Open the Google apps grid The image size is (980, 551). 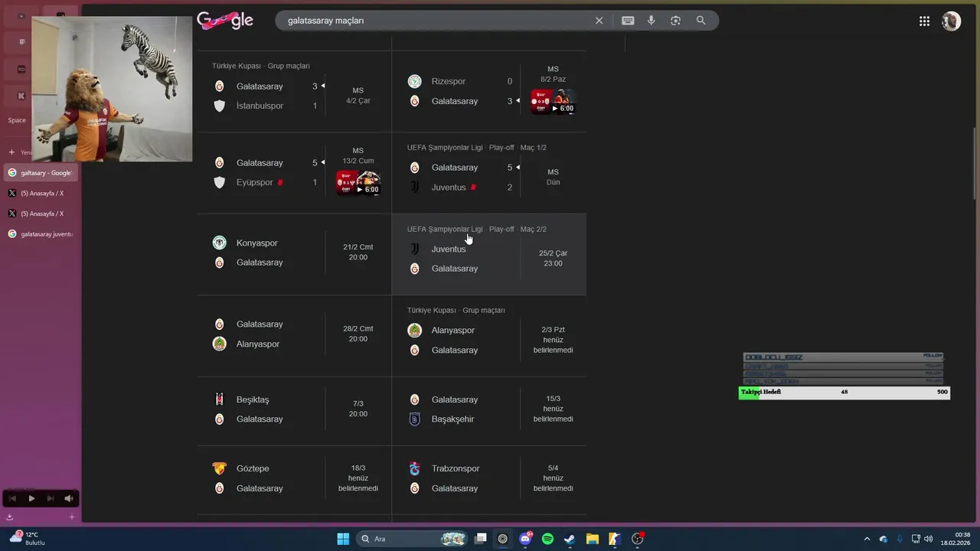point(924,21)
